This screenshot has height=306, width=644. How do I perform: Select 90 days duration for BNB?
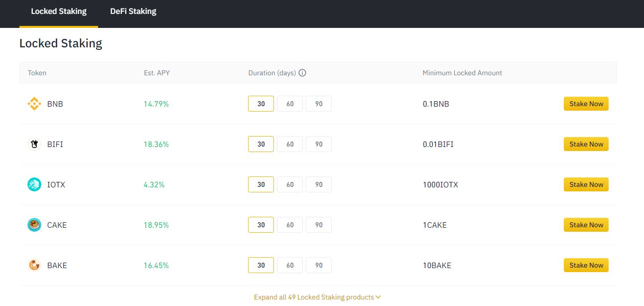(319, 104)
